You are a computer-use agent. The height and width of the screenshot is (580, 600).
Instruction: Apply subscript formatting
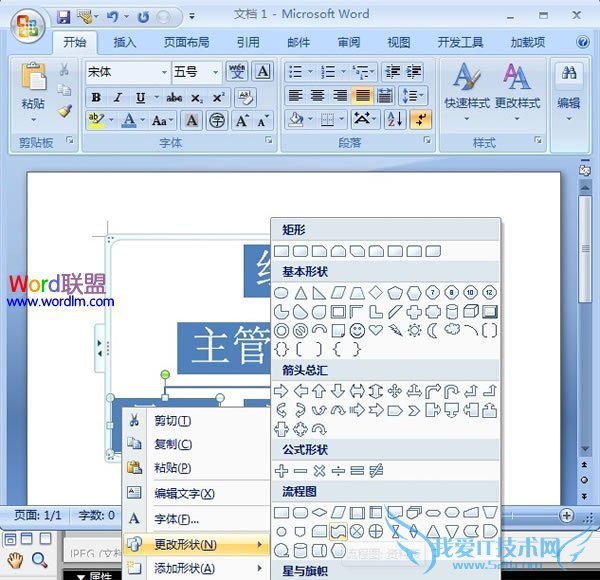click(x=196, y=98)
